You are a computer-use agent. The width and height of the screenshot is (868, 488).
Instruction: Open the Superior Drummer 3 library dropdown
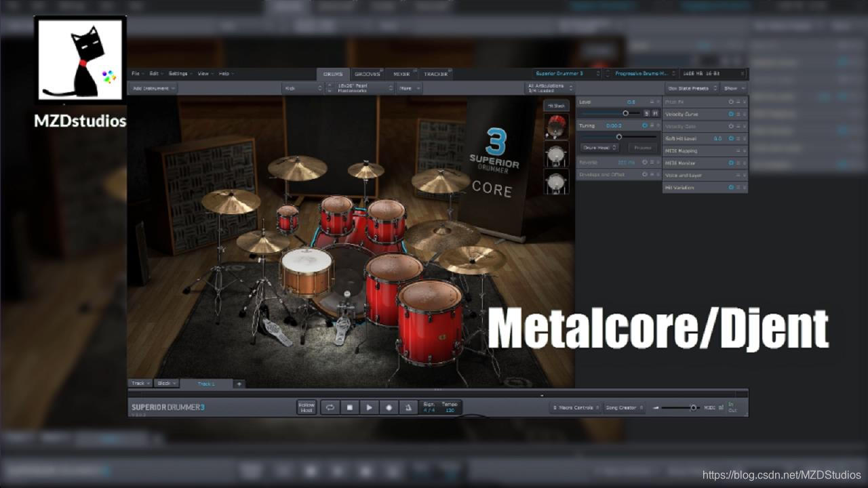coord(567,73)
